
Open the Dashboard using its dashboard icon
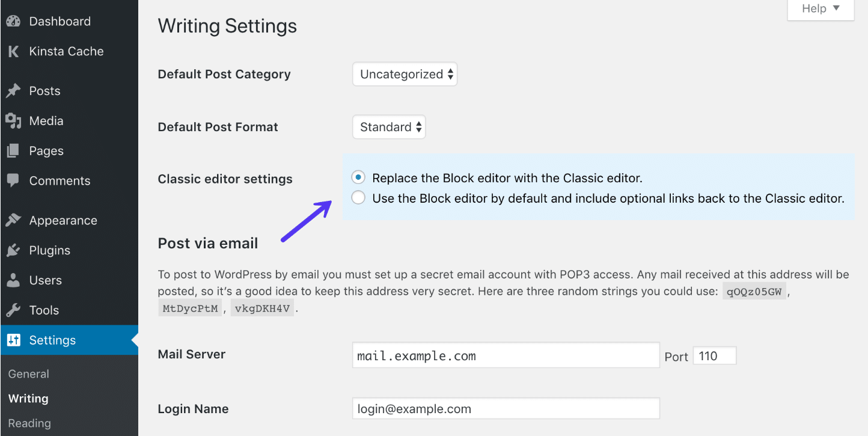[13, 20]
